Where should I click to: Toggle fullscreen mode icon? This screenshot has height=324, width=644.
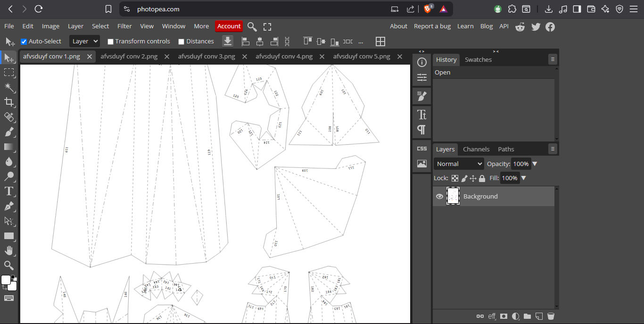pos(267,26)
